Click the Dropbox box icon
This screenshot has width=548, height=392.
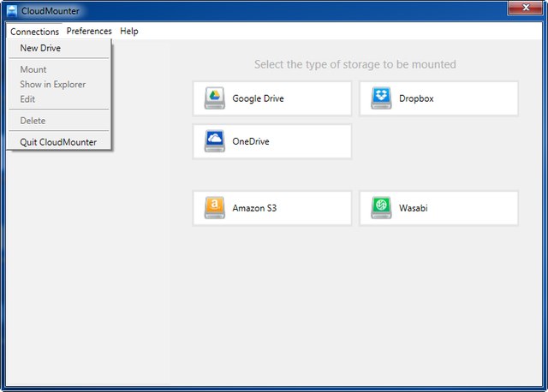pos(382,98)
